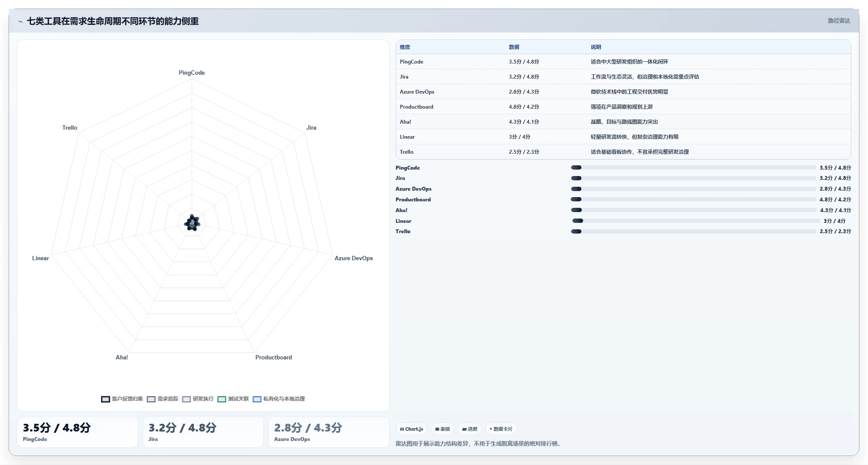
Task: Click the Trello axis label on the radar
Action: point(70,128)
